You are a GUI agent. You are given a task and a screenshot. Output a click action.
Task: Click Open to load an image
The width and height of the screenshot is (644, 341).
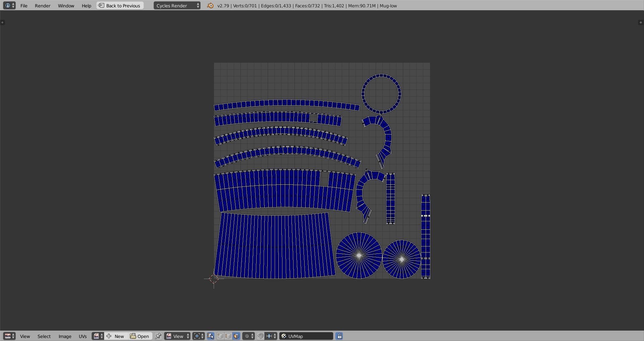[140, 336]
